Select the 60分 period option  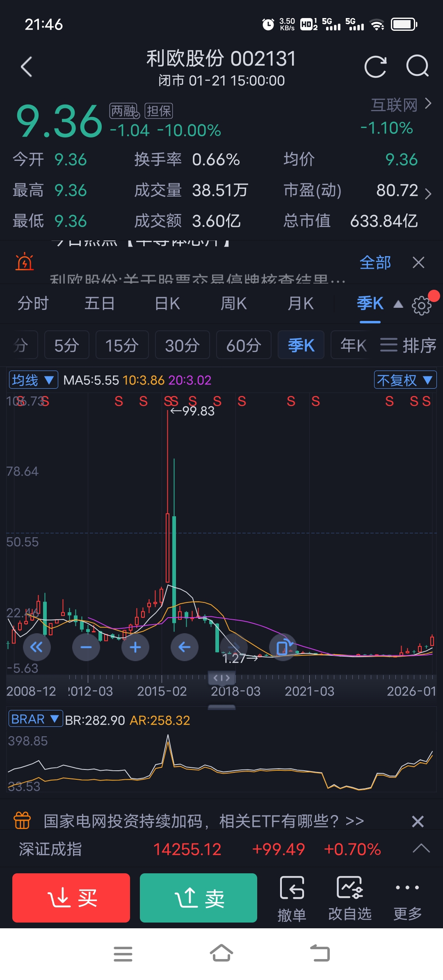[244, 345]
